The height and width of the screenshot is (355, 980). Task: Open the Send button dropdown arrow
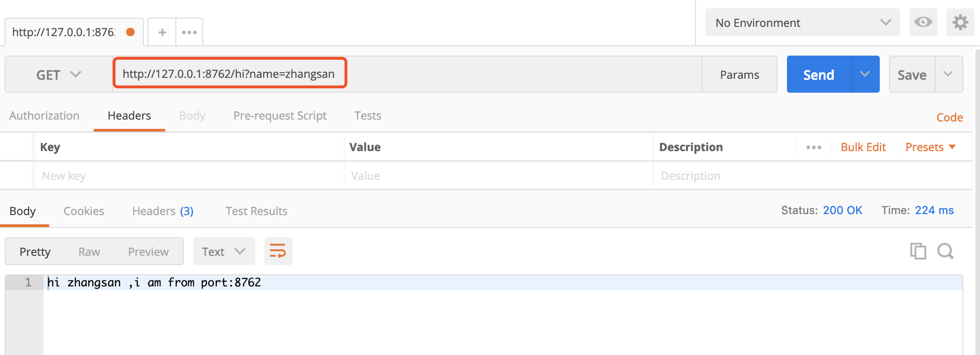point(865,74)
